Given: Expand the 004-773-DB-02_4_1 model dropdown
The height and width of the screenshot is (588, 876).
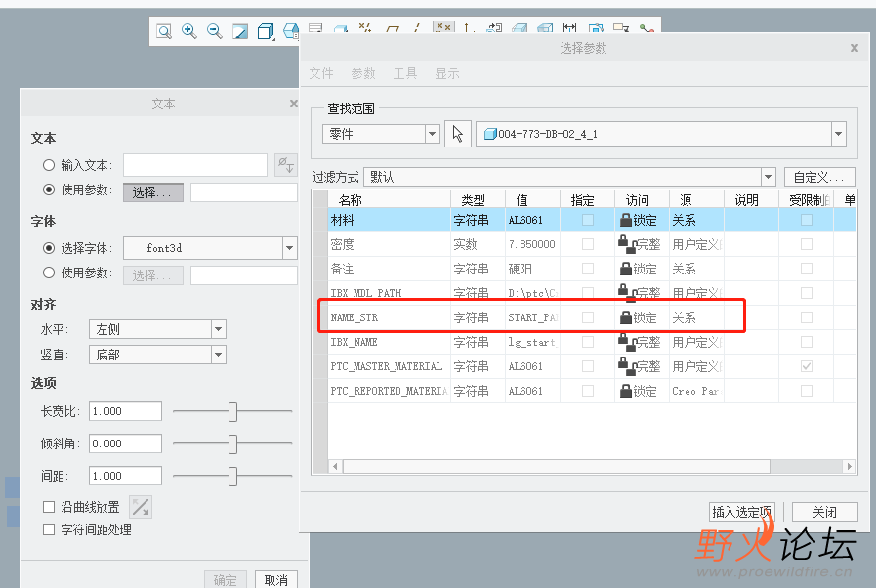Looking at the screenshot, I should [838, 134].
